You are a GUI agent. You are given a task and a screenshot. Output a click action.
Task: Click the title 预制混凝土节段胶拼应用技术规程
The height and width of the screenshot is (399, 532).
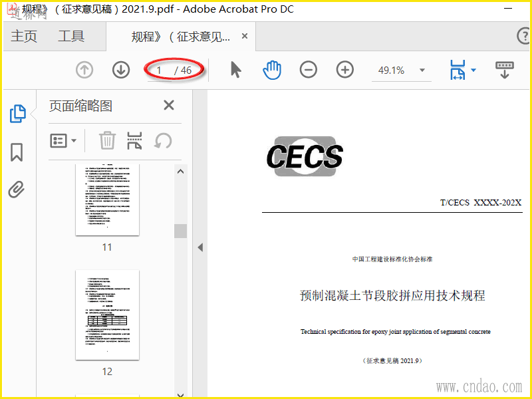click(x=392, y=295)
